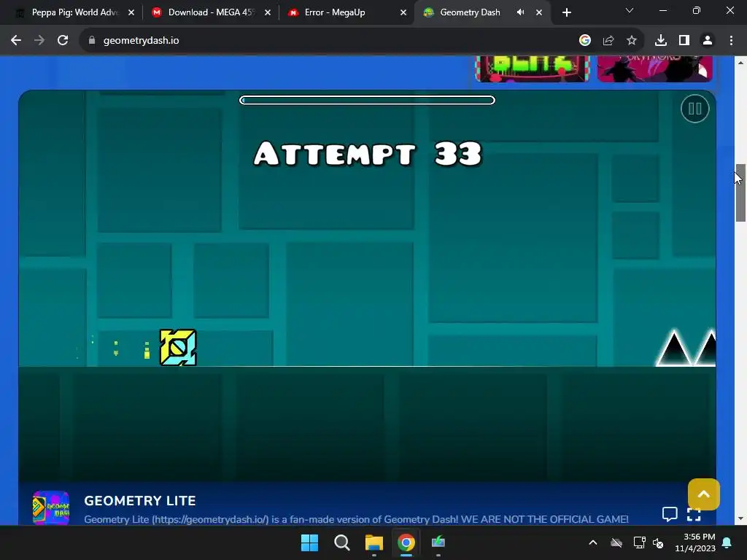Open the screen recorder taskbar app
The height and width of the screenshot is (560, 747).
tap(438, 542)
